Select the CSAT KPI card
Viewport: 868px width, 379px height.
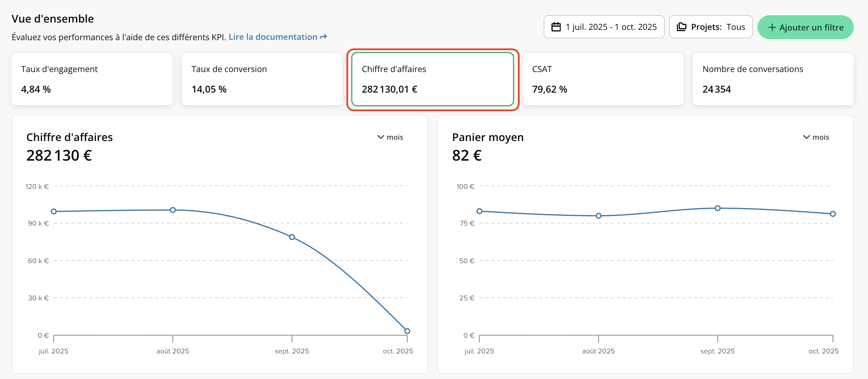point(603,79)
